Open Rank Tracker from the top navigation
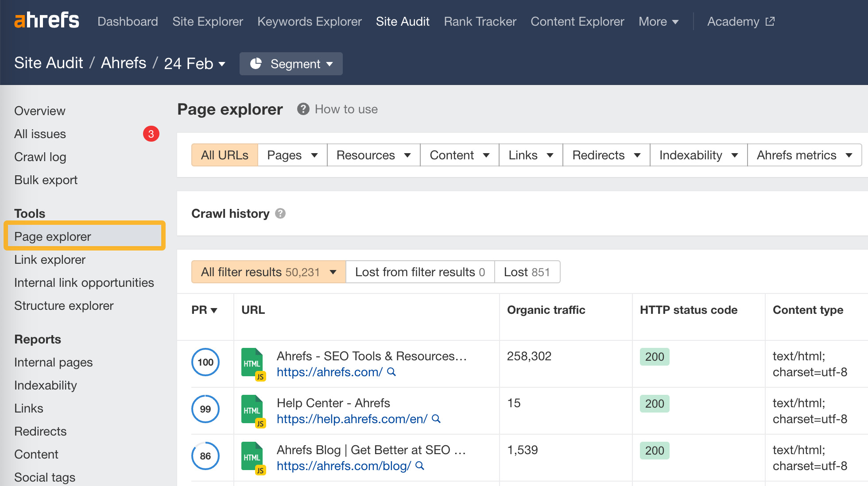Image resolution: width=868 pixels, height=486 pixels. [x=480, y=21]
